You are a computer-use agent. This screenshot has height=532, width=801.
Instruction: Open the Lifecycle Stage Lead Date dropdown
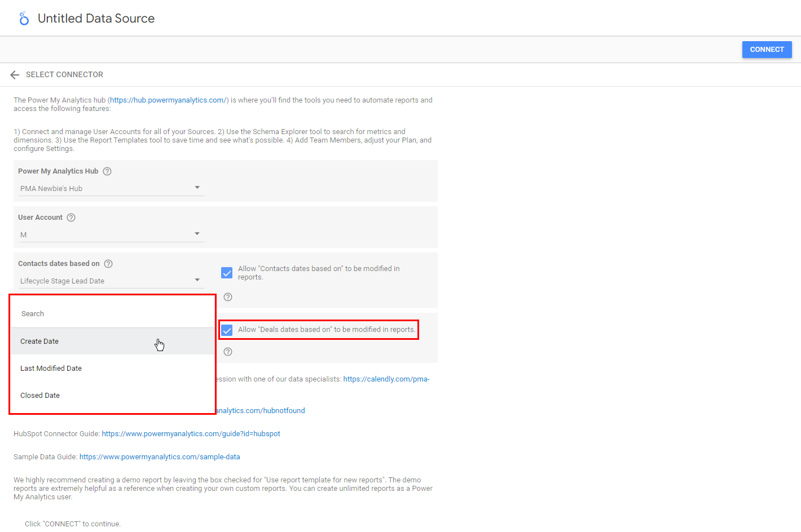tap(111, 281)
